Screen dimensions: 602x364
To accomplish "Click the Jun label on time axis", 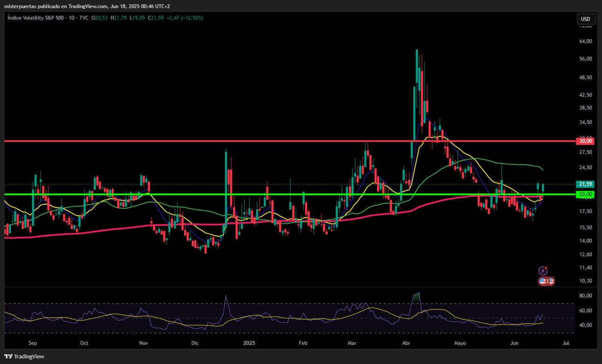I will tap(514, 343).
